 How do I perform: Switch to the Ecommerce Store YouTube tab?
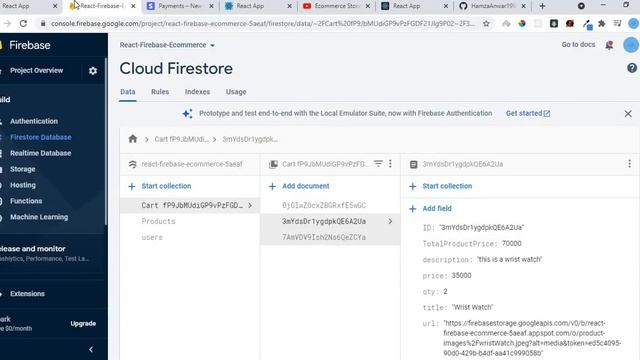point(336,6)
